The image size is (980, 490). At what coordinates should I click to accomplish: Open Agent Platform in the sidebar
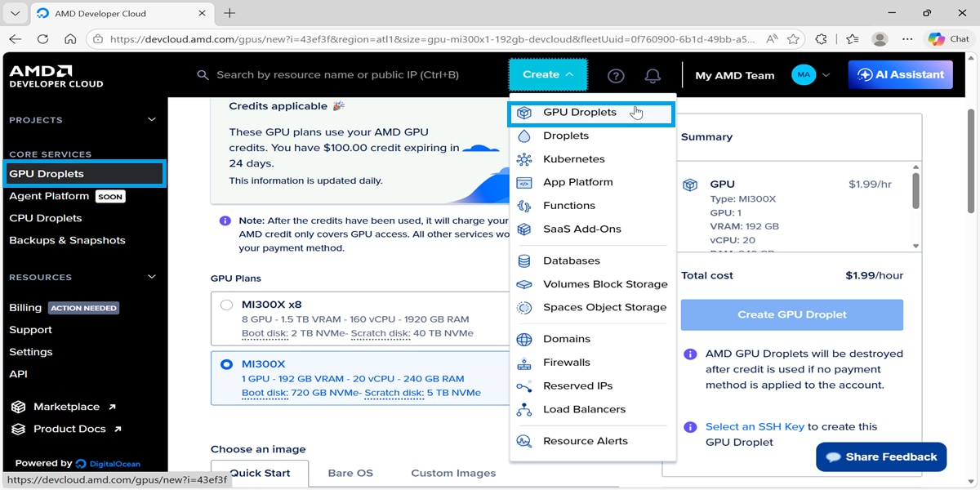pyautogui.click(x=49, y=196)
